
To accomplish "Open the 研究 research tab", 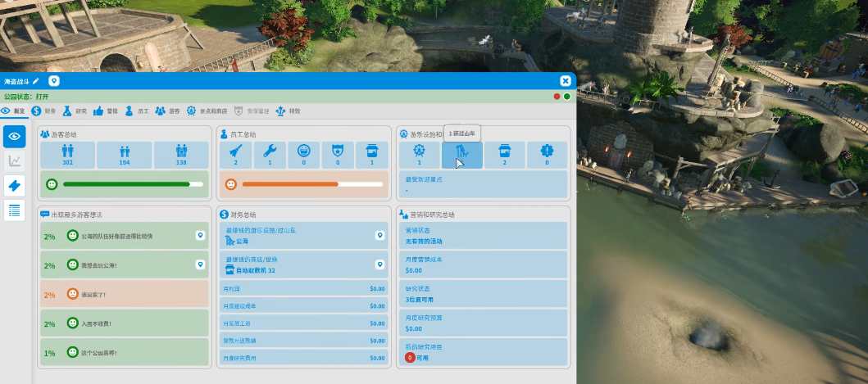I will point(75,111).
